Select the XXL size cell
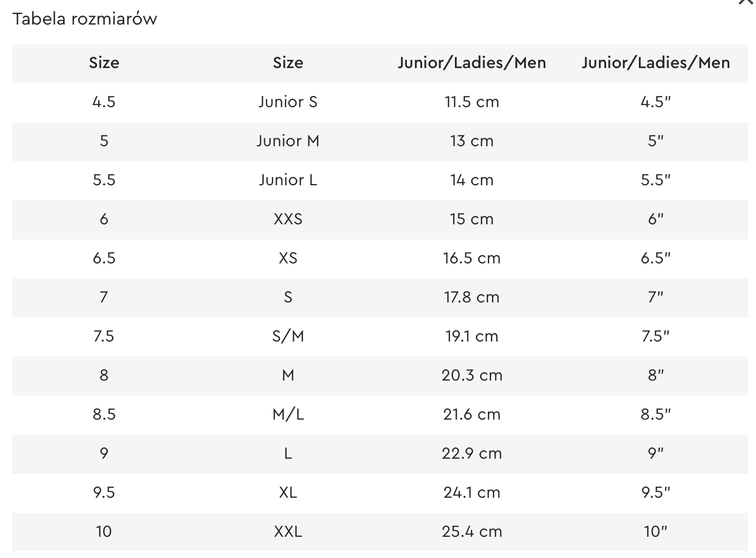 tap(288, 532)
